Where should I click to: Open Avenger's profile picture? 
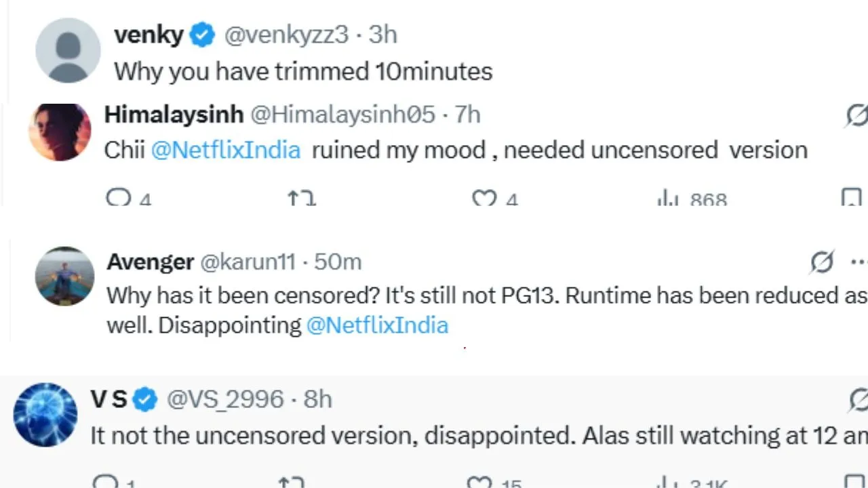(x=64, y=276)
